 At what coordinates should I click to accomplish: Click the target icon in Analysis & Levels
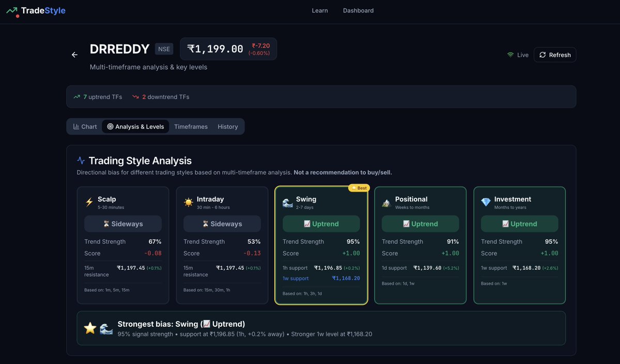click(110, 126)
